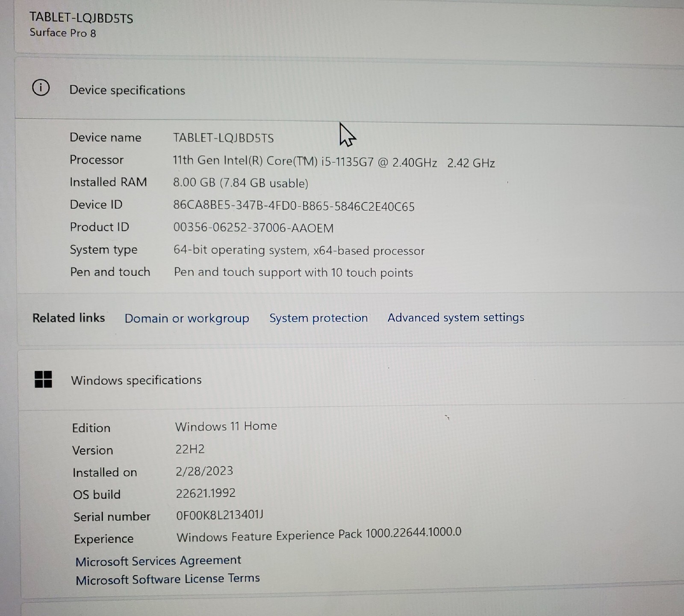Open Domain or workgroup link
The image size is (684, 616).
187,318
